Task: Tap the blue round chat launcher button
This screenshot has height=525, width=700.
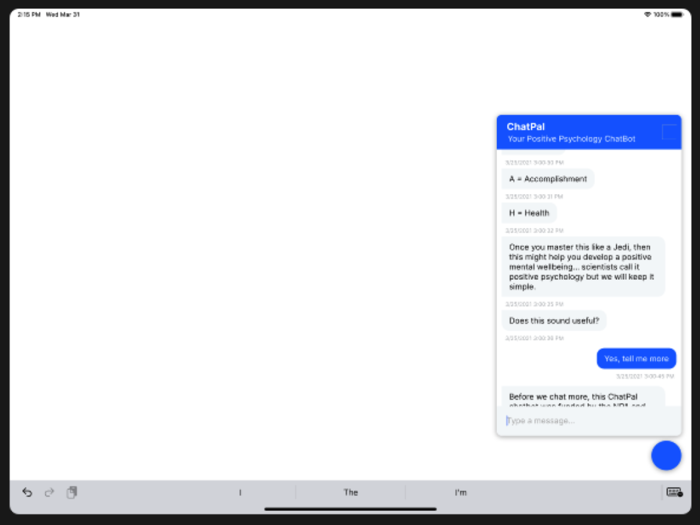Action: 666,455
